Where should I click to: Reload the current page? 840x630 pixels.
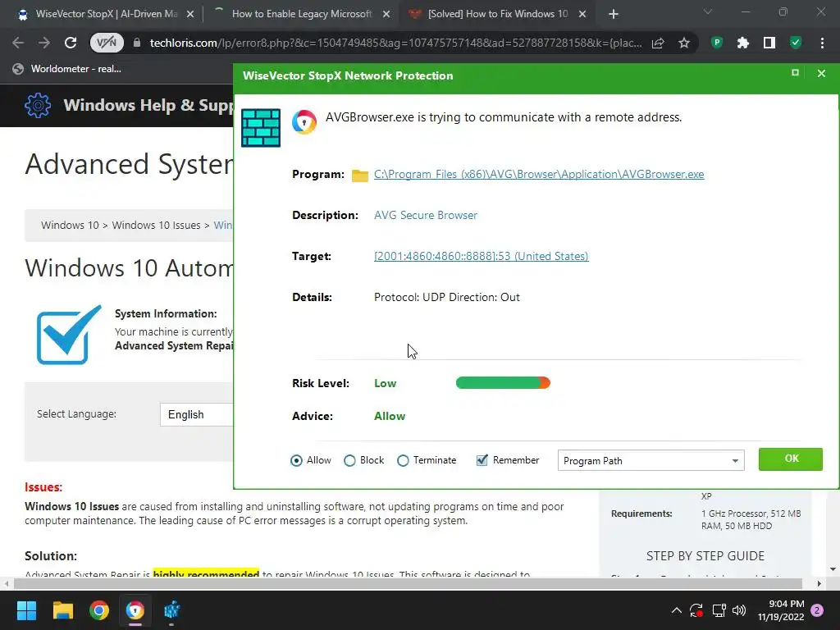point(71,43)
